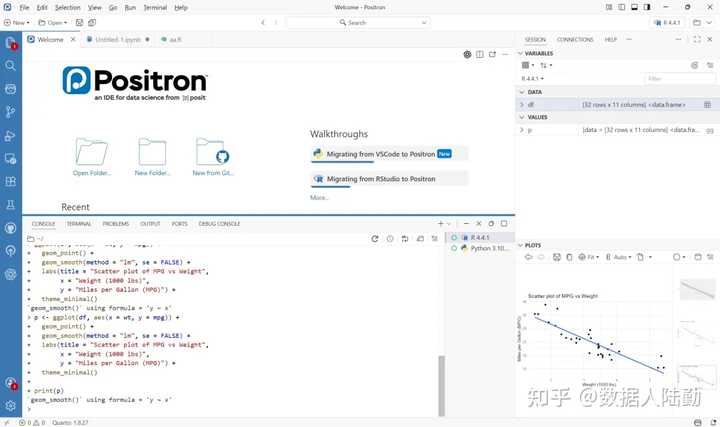Open the Open dropdown in the top toolbar
Viewport: 720px width, 427px height.
(x=52, y=22)
